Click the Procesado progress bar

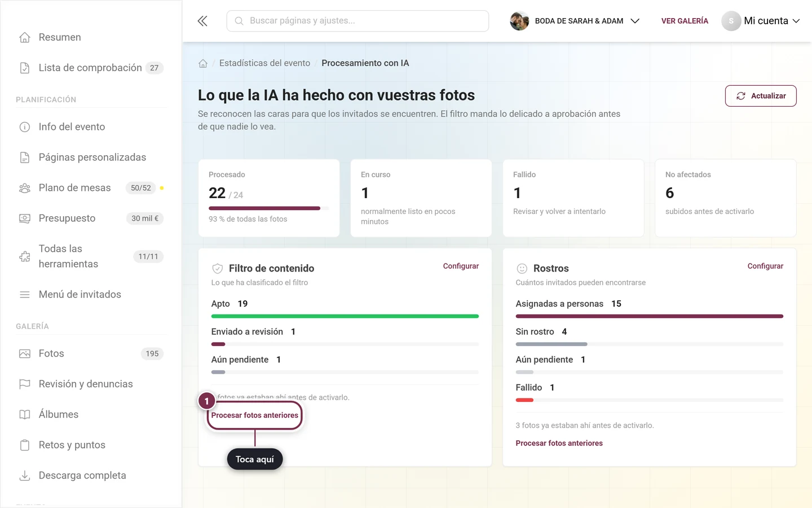tap(269, 208)
